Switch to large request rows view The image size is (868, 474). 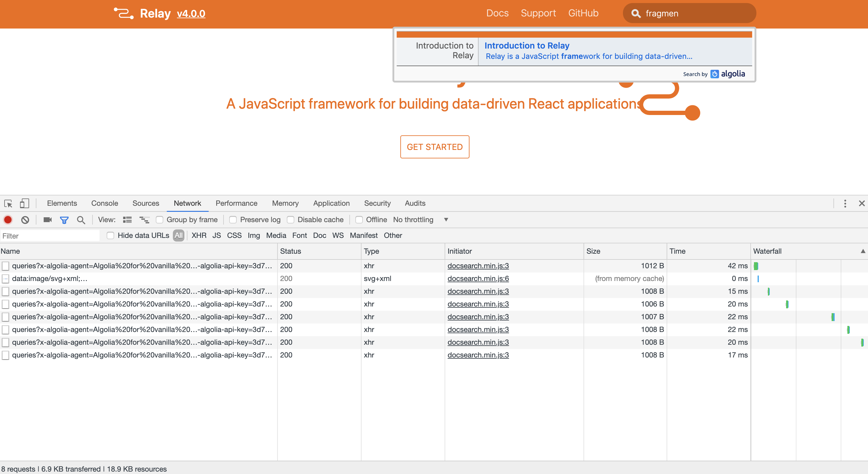click(127, 220)
